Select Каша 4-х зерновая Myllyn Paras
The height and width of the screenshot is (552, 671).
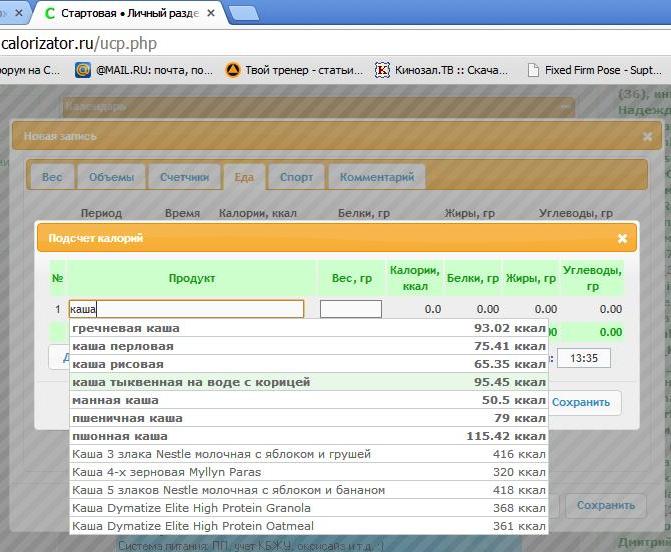[309, 472]
